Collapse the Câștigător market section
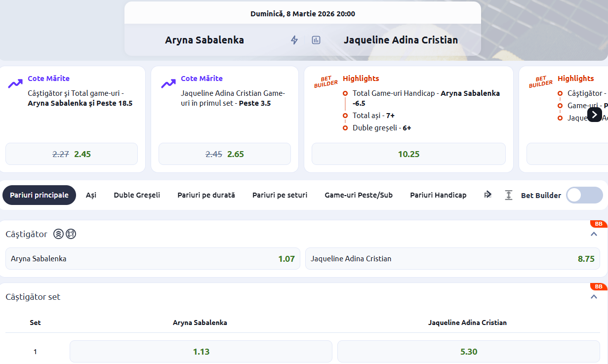608x364 pixels. click(594, 234)
